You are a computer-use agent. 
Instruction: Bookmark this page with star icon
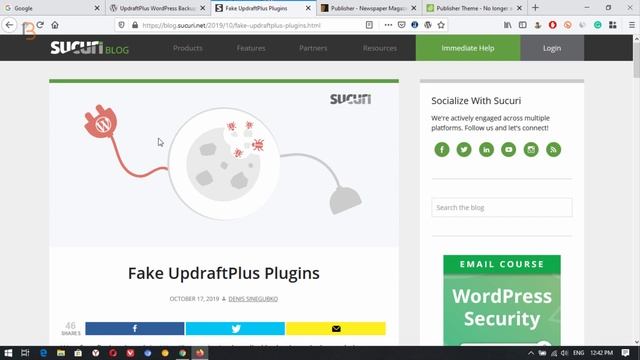coord(441,25)
